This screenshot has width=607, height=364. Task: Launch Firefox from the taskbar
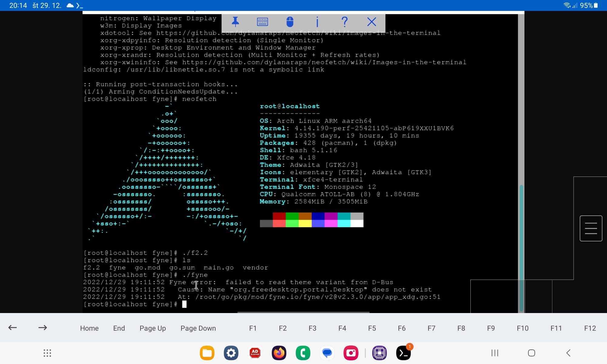point(279,353)
